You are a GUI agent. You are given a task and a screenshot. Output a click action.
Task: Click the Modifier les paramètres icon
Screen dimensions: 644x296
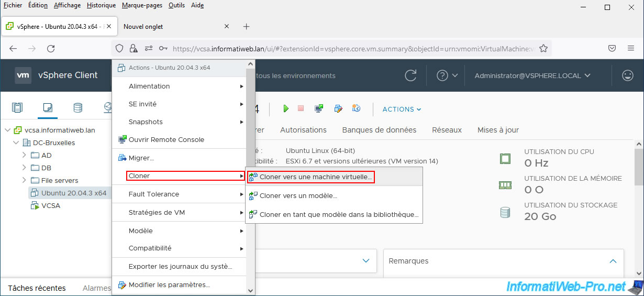pos(123,285)
